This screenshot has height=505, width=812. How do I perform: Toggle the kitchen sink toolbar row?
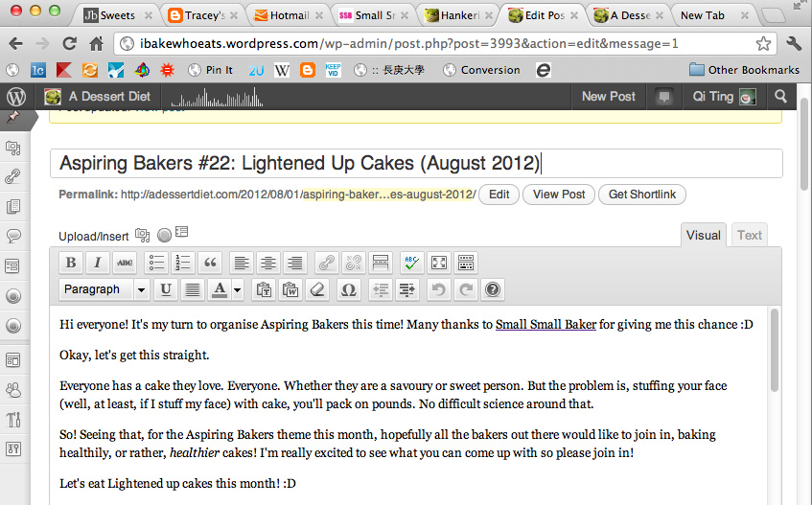point(466,263)
